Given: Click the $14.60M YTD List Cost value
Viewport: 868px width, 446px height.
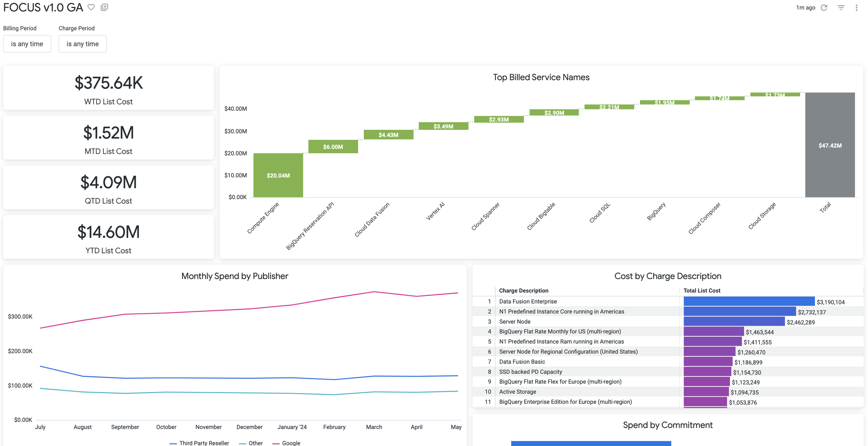Looking at the screenshot, I should [x=108, y=232].
